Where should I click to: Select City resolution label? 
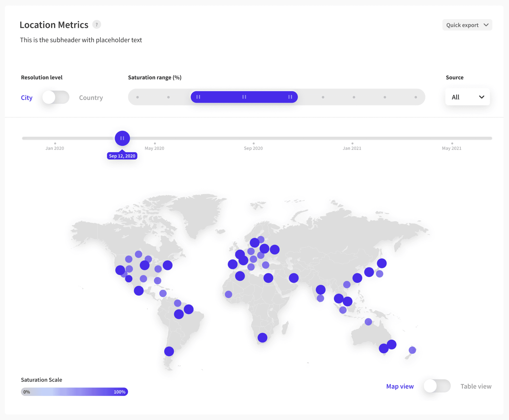click(27, 98)
